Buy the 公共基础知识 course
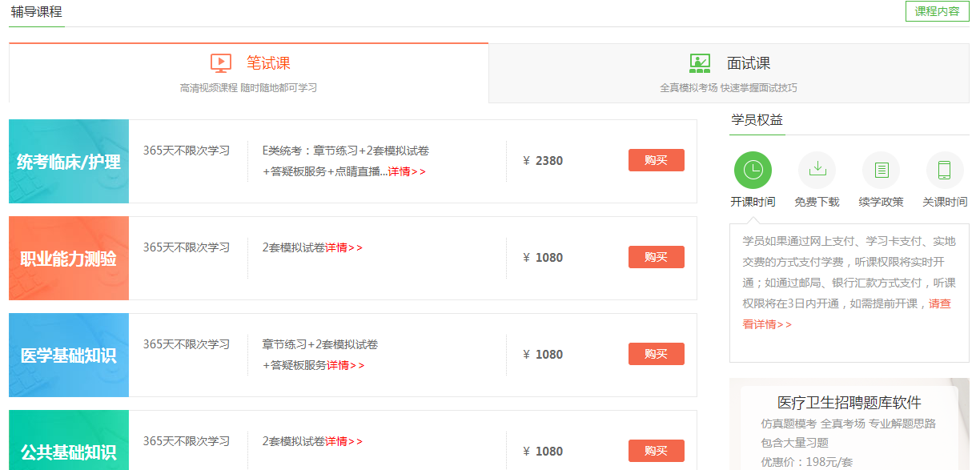This screenshot has width=980, height=470. pos(656,451)
